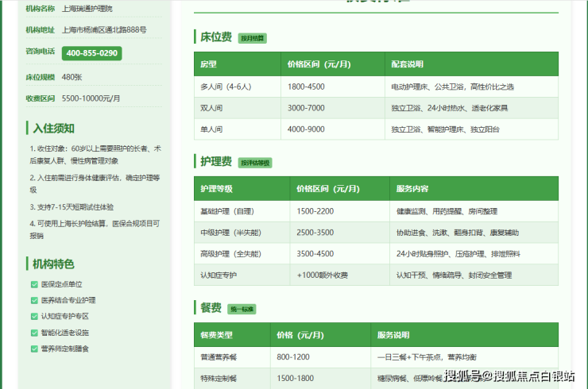The image size is (588, 389).
Task: Click the 400-855-0290 phone button
Action: (x=92, y=53)
